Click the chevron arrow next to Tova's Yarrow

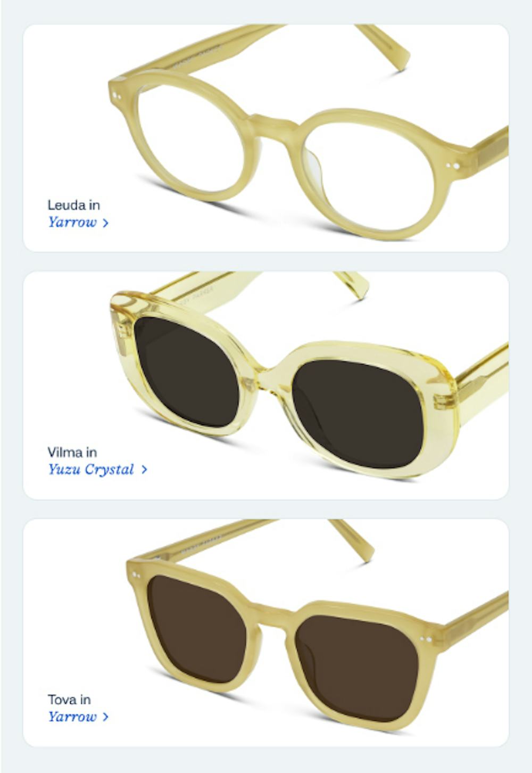pyautogui.click(x=105, y=717)
